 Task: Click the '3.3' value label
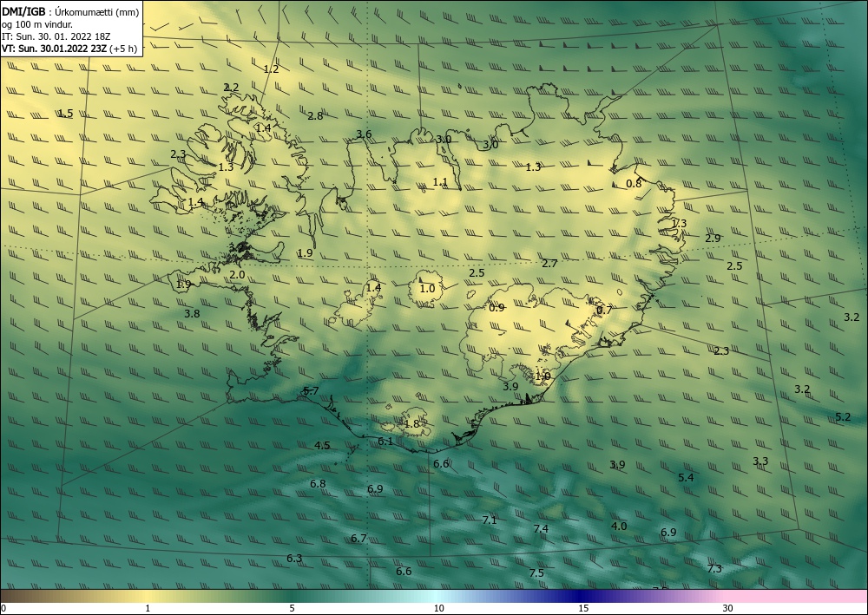click(x=760, y=461)
